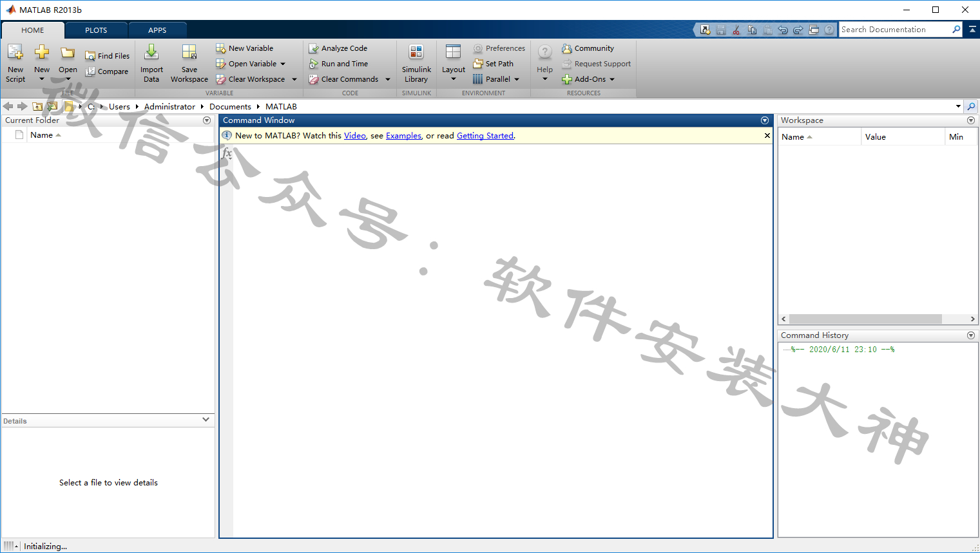The image size is (980, 553).
Task: Create a New Variable
Action: point(245,48)
